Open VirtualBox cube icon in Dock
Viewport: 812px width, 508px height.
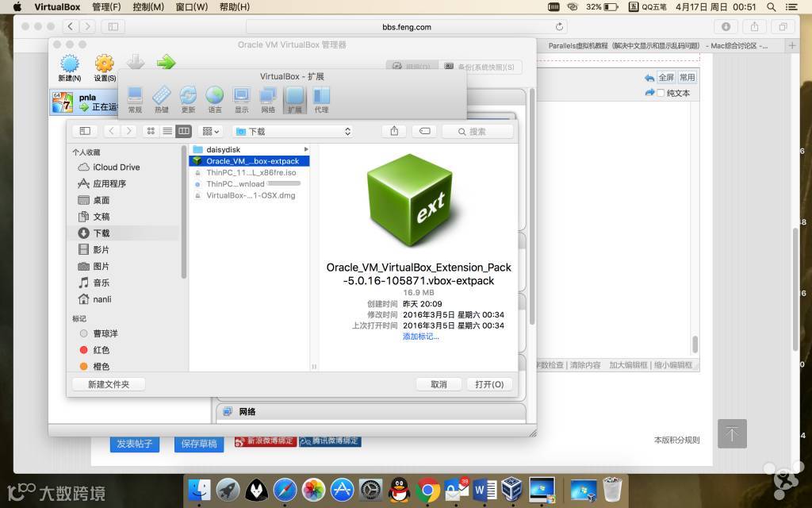coord(513,489)
